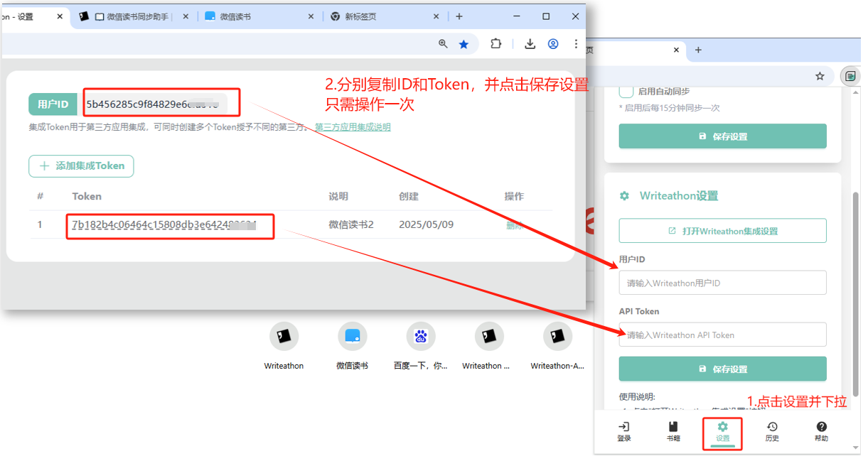Close the 微信读书 tab
The height and width of the screenshot is (461, 868).
pos(311,16)
